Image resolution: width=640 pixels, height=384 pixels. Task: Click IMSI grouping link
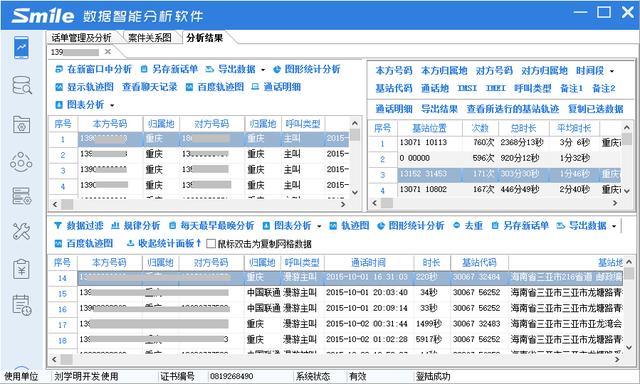point(467,88)
